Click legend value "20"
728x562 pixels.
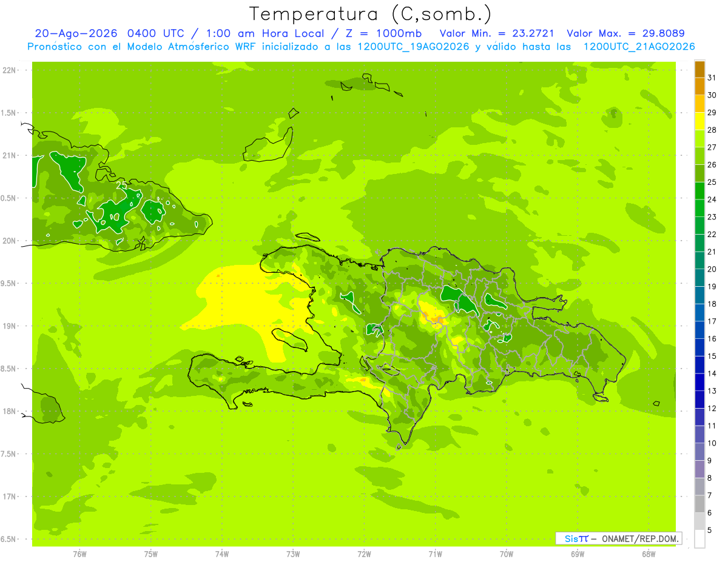coord(712,269)
